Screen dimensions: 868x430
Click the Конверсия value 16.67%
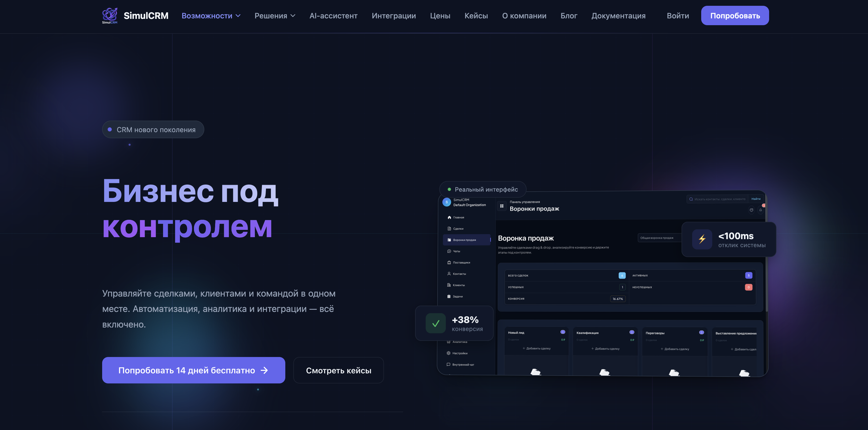618,299
